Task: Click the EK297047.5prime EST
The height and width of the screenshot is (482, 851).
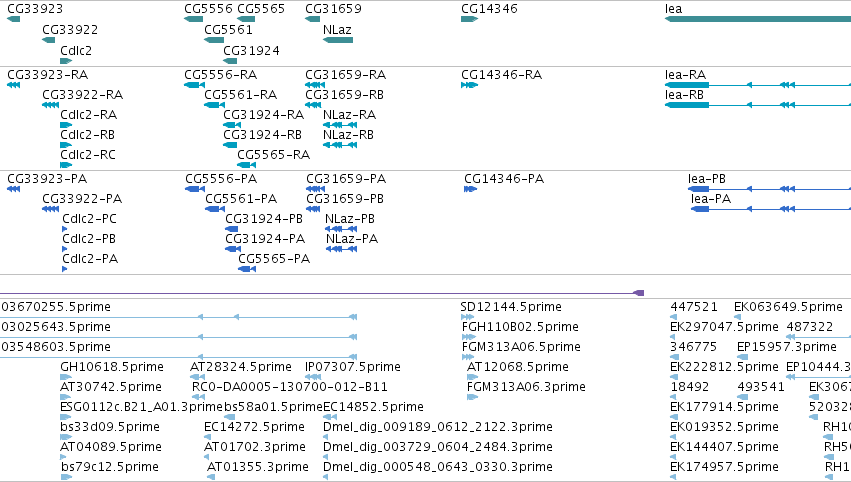Action: coord(724,327)
